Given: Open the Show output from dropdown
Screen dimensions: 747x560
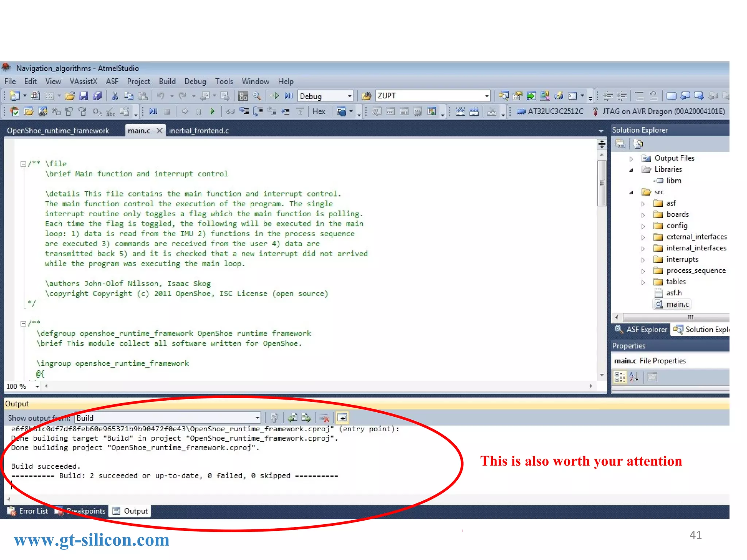Looking at the screenshot, I should pos(257,418).
